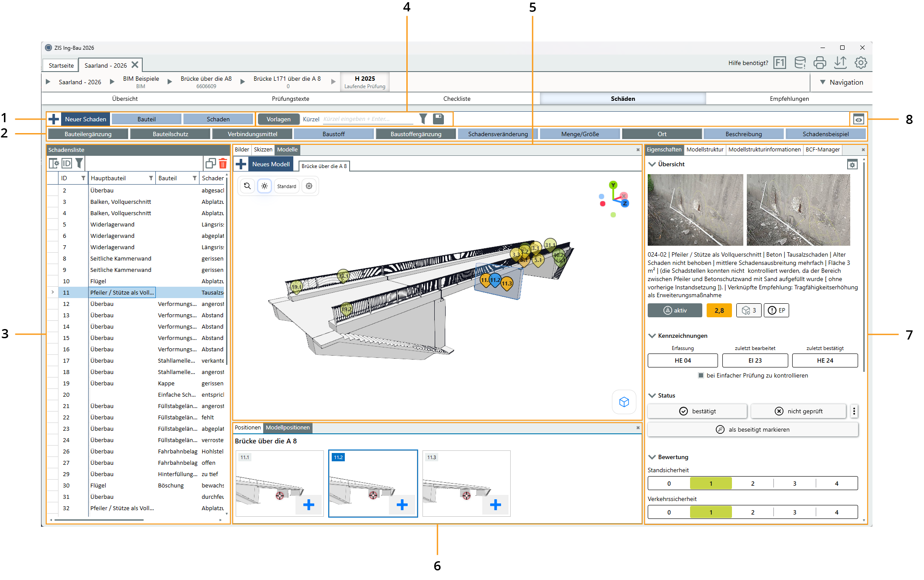Open F1 help icon
This screenshot has width=924, height=580.
[780, 63]
